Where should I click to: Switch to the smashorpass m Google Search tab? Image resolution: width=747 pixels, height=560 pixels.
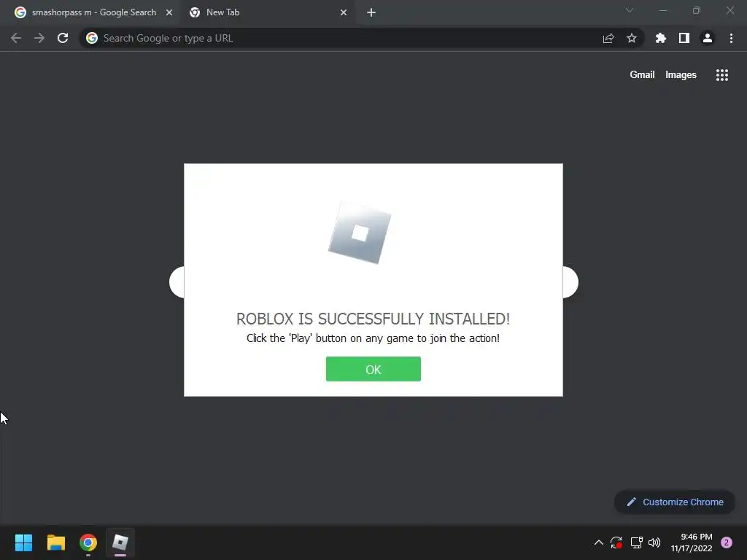[x=93, y=12]
